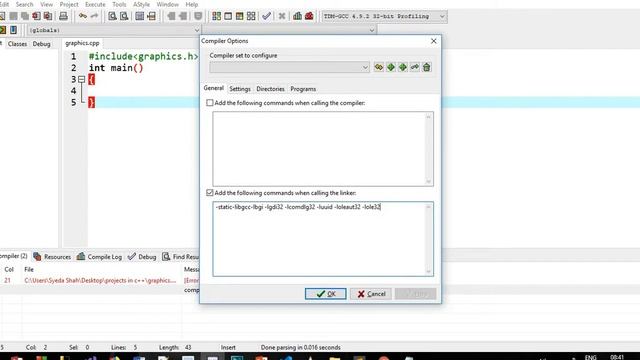Click the Close file toolbar icon
The height and width of the screenshot is (360, 640).
coord(36,16)
